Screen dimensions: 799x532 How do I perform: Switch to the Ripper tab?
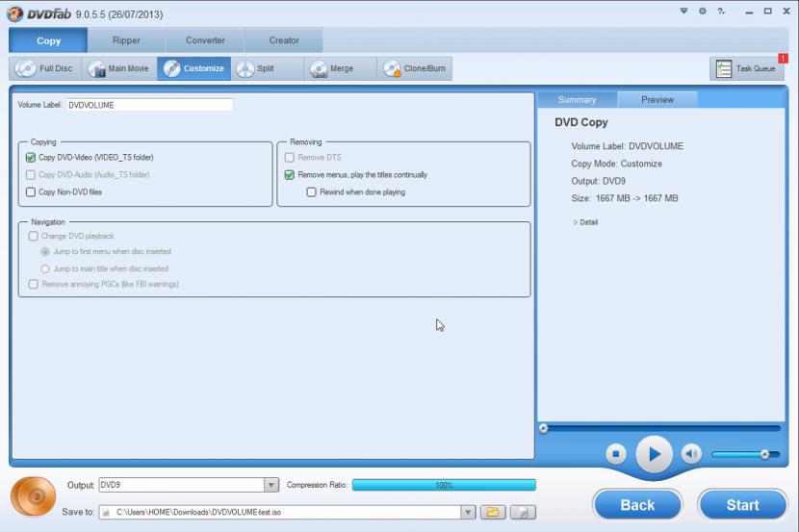pos(126,40)
